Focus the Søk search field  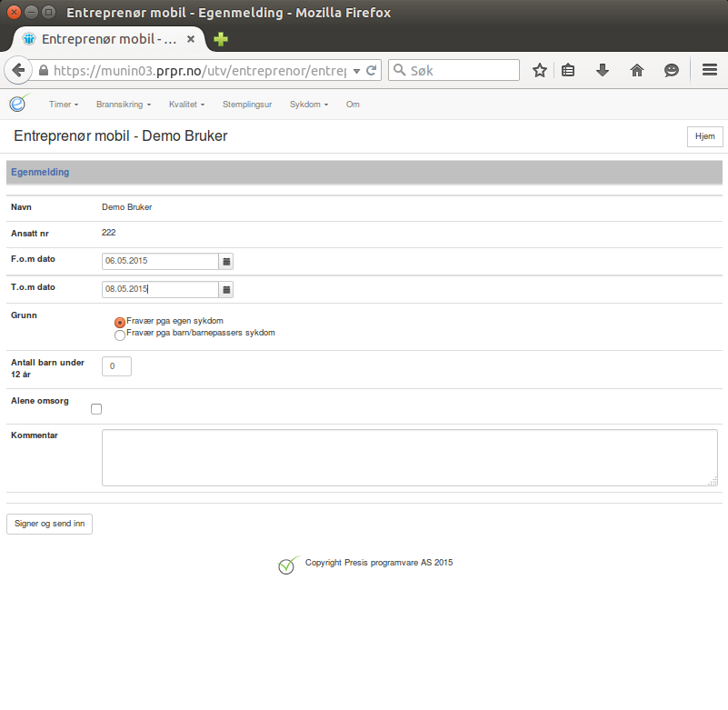pyautogui.click(x=454, y=70)
